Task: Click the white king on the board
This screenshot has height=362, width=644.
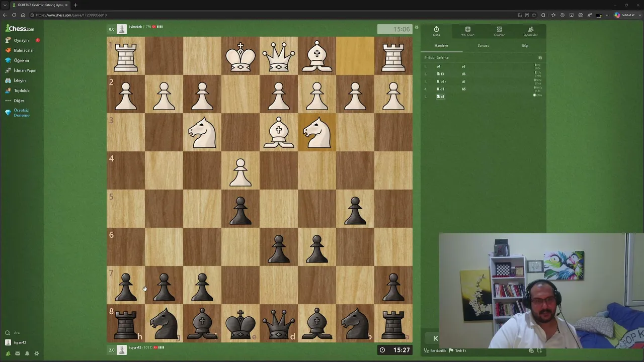Action: point(240,55)
